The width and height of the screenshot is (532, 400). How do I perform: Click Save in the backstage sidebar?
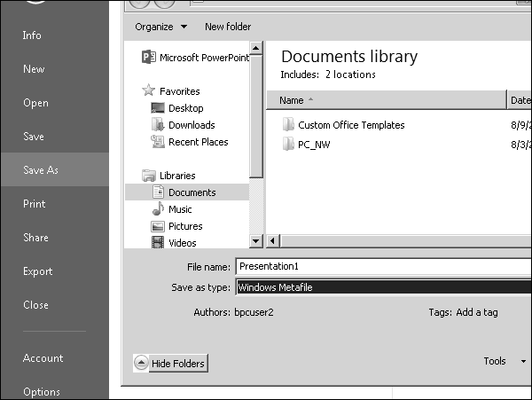pos(34,137)
